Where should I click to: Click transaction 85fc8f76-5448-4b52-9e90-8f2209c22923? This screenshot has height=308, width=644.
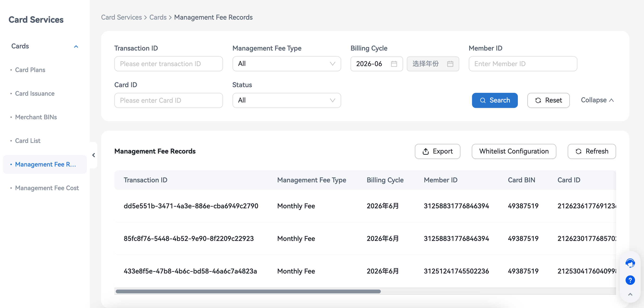click(189, 238)
